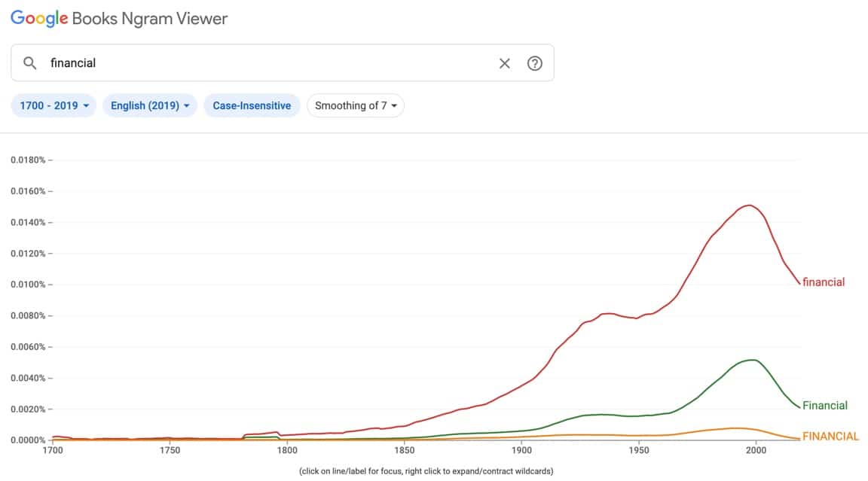868x481 pixels.
Task: Click the 2000 year mark on x-axis
Action: (x=756, y=450)
